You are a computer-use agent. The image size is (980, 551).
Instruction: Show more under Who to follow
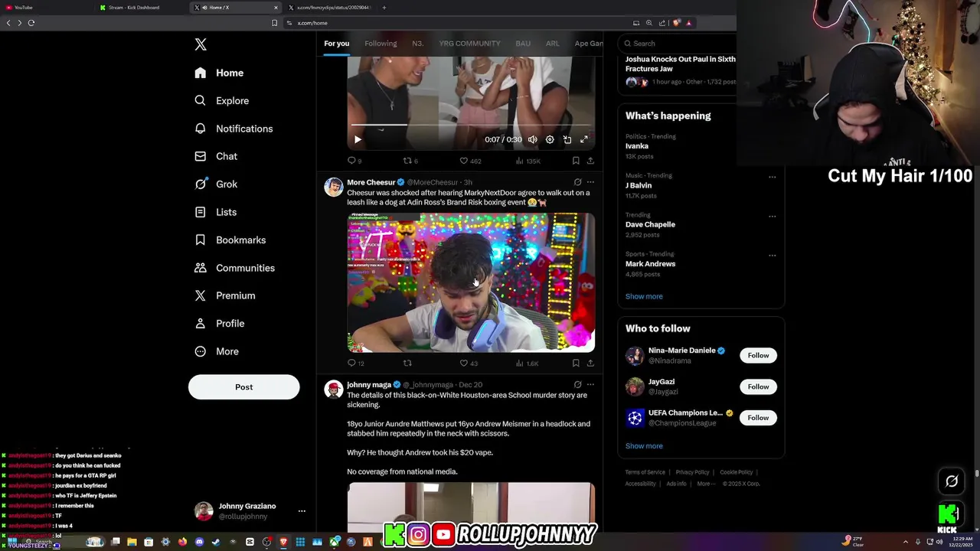[644, 445]
